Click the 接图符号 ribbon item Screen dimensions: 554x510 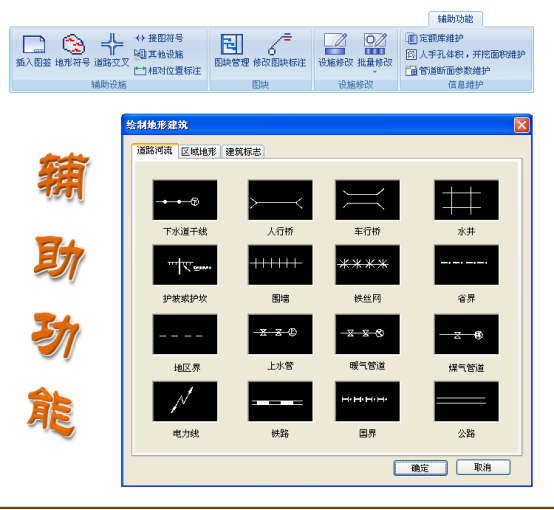(159, 38)
